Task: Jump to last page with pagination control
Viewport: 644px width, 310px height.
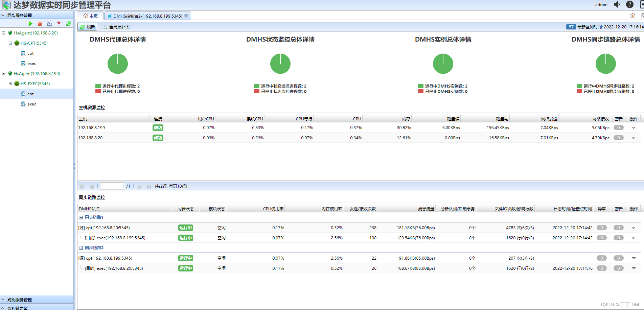Action: point(149,186)
